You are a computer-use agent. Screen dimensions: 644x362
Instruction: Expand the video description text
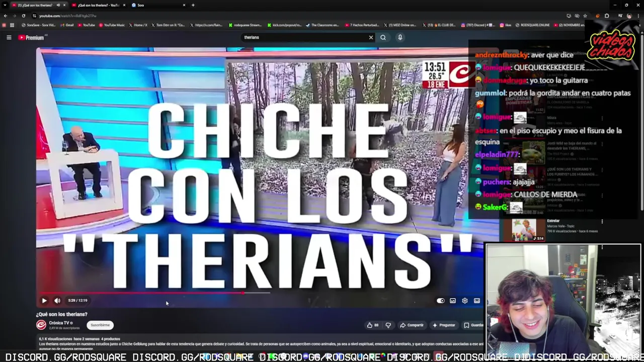click(259, 344)
